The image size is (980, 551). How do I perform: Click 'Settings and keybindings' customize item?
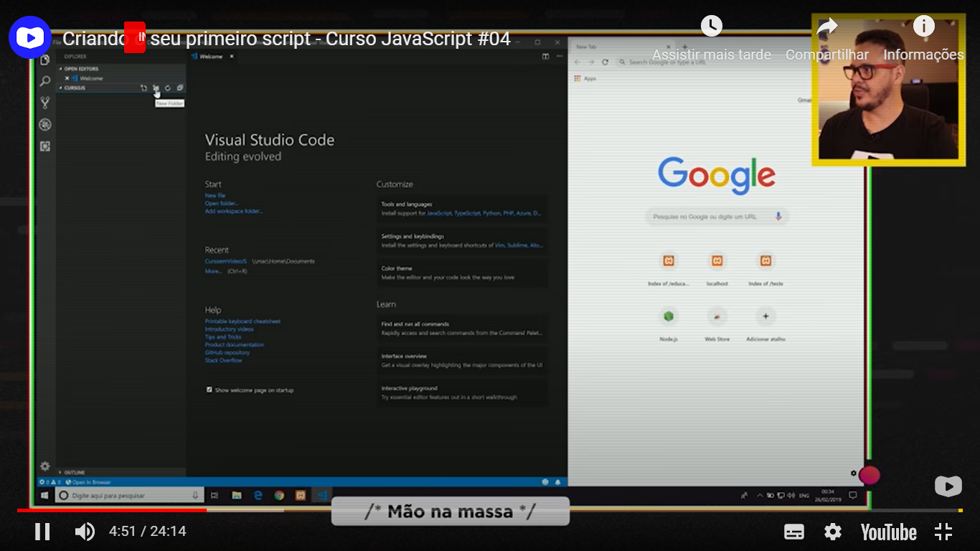point(463,240)
